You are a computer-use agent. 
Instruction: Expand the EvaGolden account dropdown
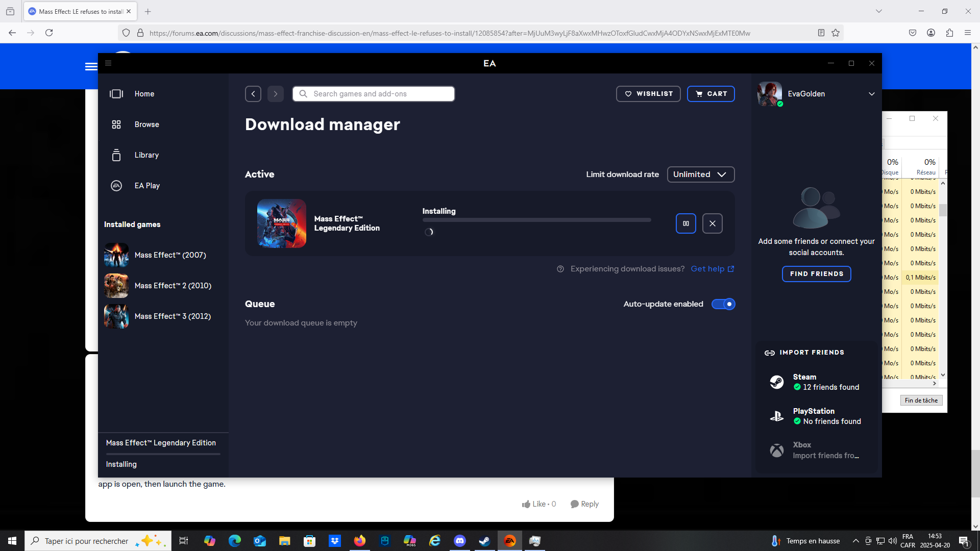[x=872, y=94]
